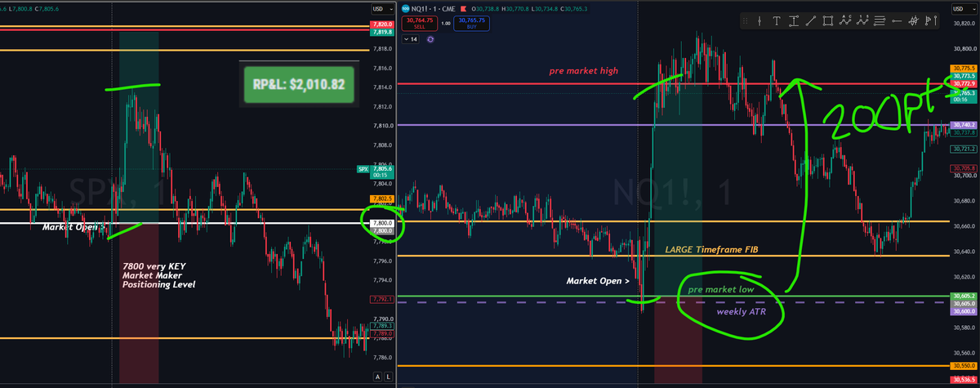Click the BUY 30,765.75 button
Viewport: 980px width, 388px height.
pyautogui.click(x=471, y=24)
